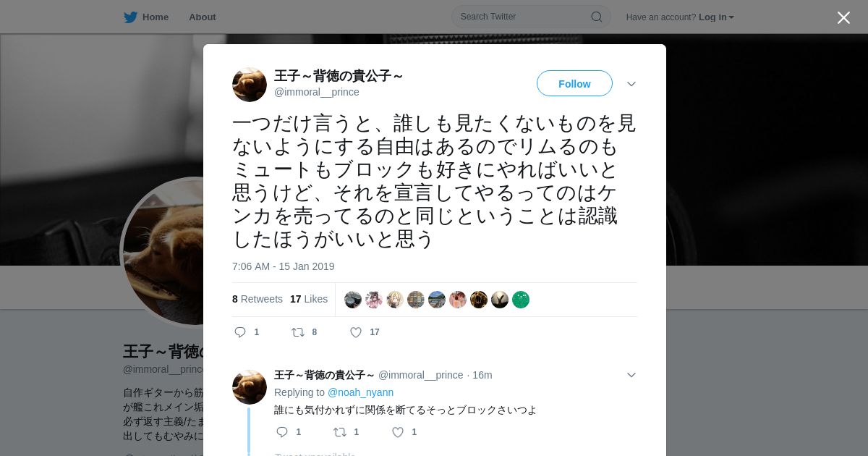This screenshot has width=868, height=456.
Task: Open the About menu item
Action: point(203,17)
